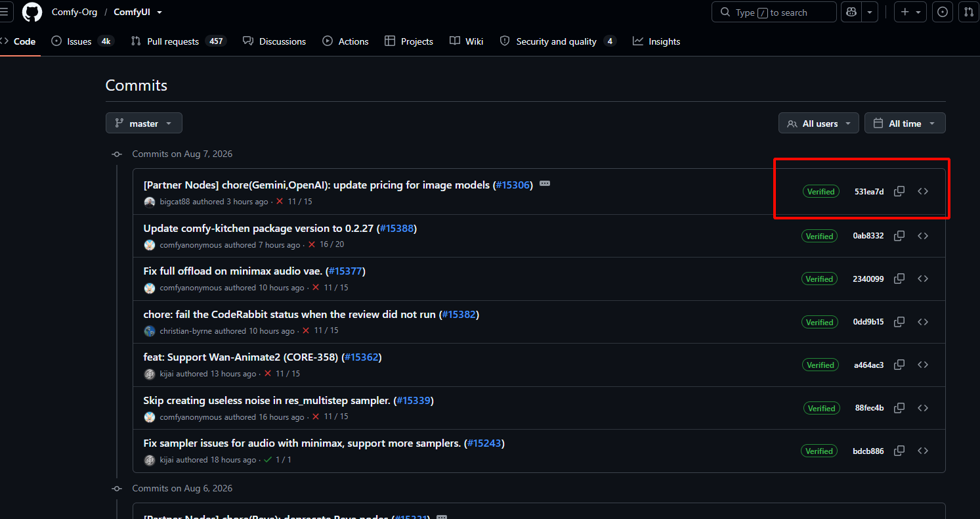
Task: Open kijai's avatar on the Wan-Animate2 commit
Action: click(150, 374)
